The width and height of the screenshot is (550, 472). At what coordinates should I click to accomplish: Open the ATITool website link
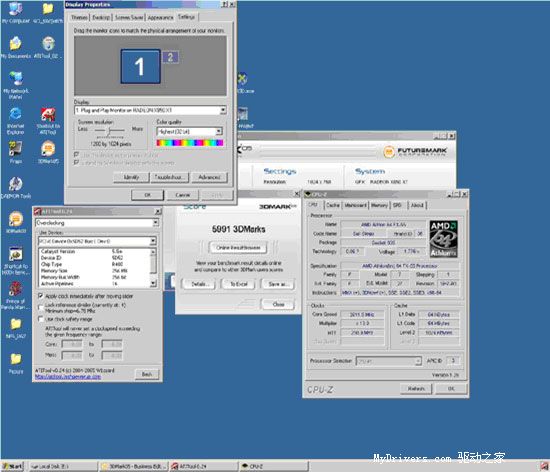coord(68,377)
